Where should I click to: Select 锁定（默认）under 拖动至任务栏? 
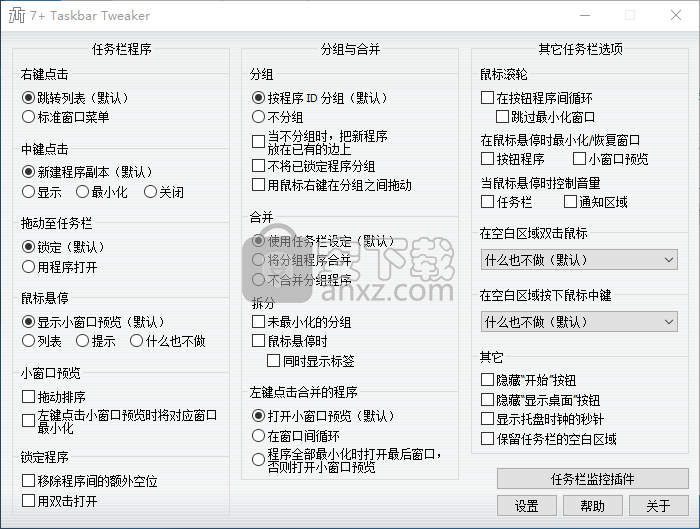click(x=63, y=247)
